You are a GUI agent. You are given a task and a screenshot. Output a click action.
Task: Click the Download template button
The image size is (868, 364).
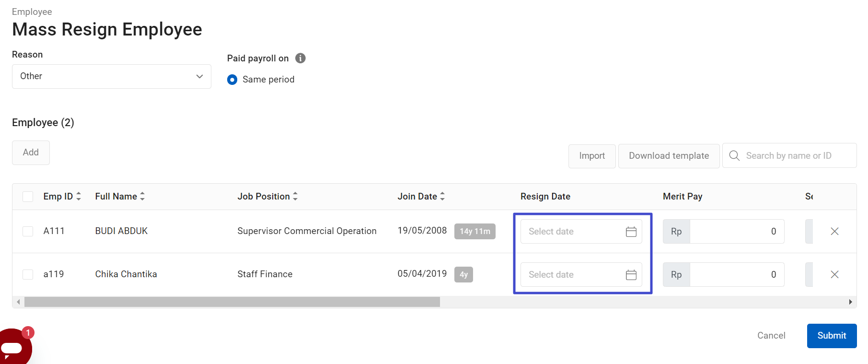coord(669,156)
